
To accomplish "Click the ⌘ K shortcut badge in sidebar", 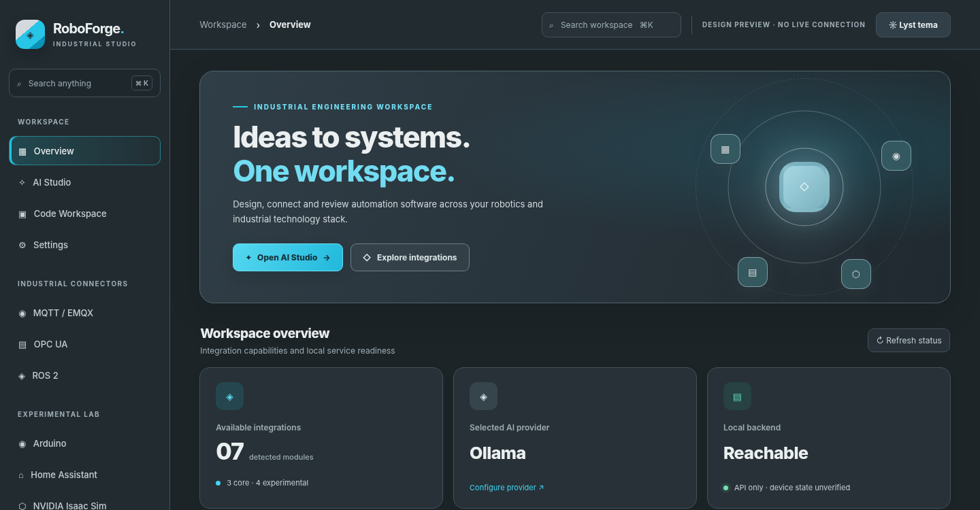I will (142, 84).
